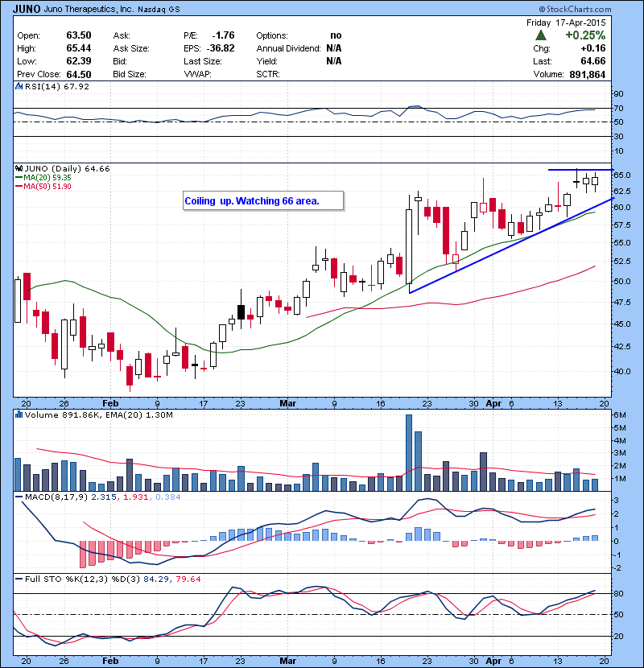Click the High value 65.44
The width and height of the screenshot is (644, 668).
click(79, 48)
